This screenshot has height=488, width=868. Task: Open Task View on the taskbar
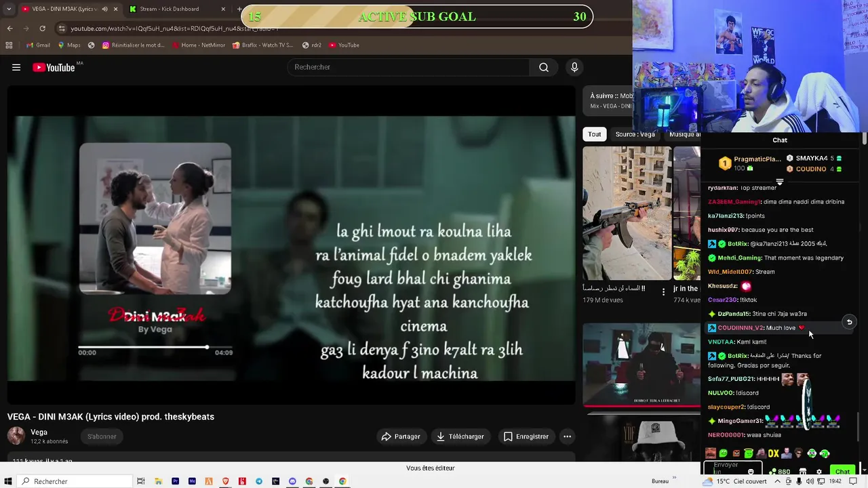[x=141, y=481]
